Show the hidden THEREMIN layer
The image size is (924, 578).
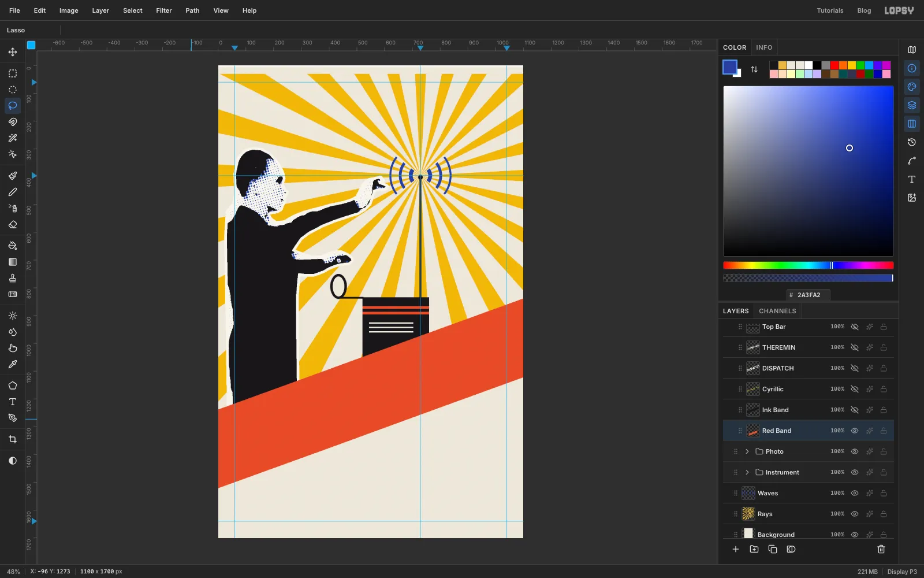[855, 347]
